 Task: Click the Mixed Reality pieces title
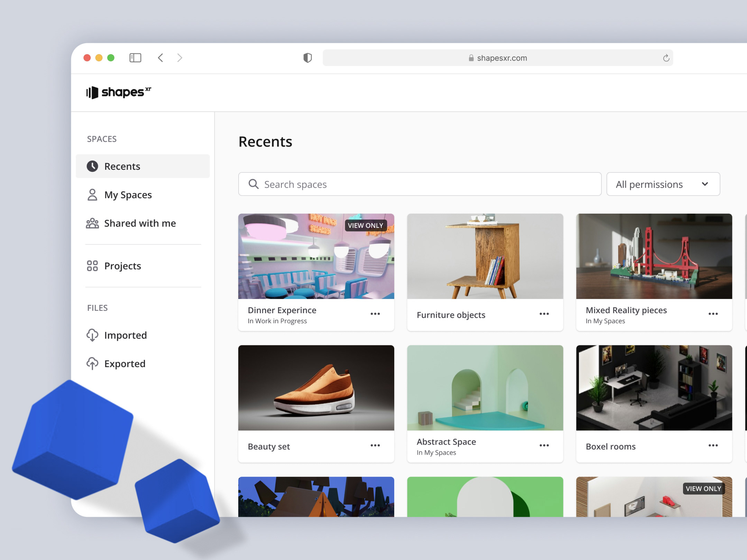pyautogui.click(x=626, y=310)
